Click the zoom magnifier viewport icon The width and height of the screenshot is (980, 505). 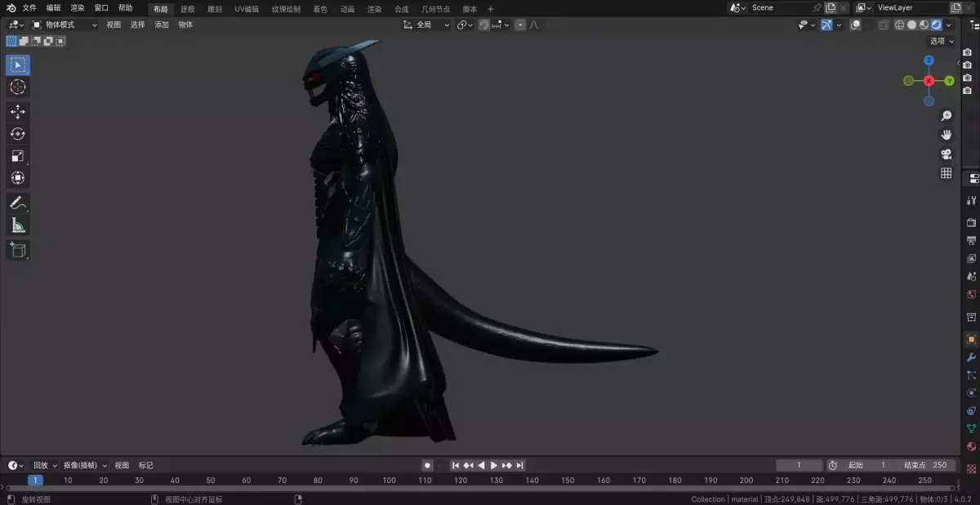pos(947,116)
